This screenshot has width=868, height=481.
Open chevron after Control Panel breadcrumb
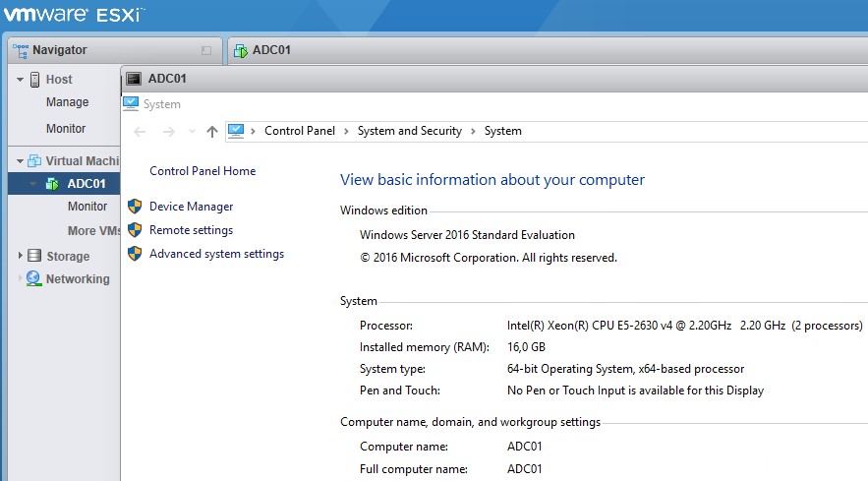point(346,132)
